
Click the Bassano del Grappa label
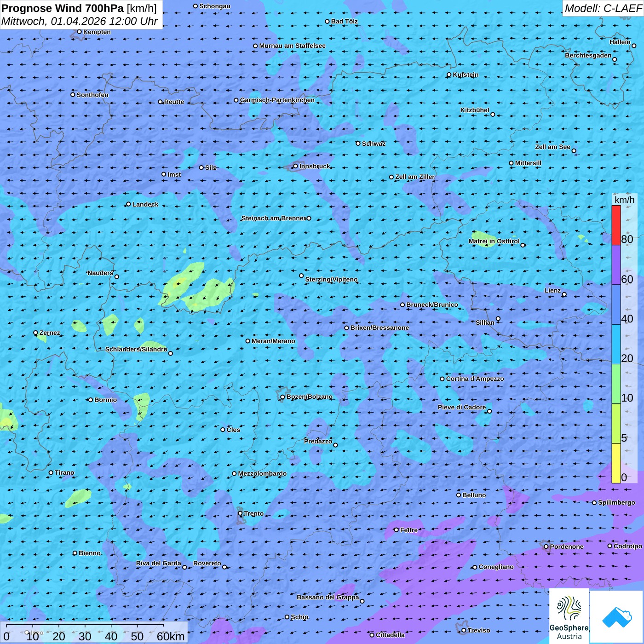pos(328,597)
